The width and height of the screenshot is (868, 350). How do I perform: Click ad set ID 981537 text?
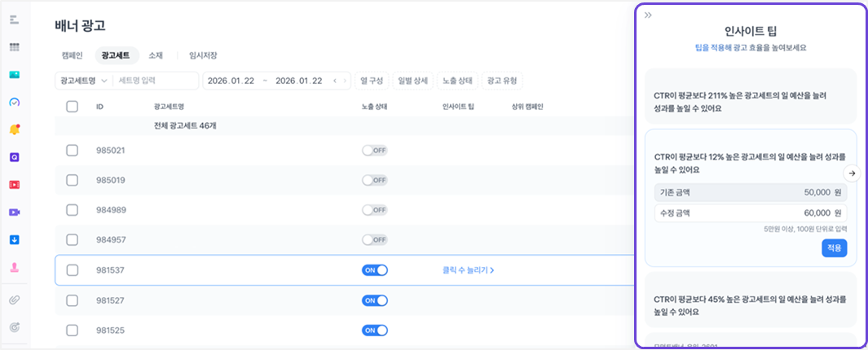coord(109,270)
